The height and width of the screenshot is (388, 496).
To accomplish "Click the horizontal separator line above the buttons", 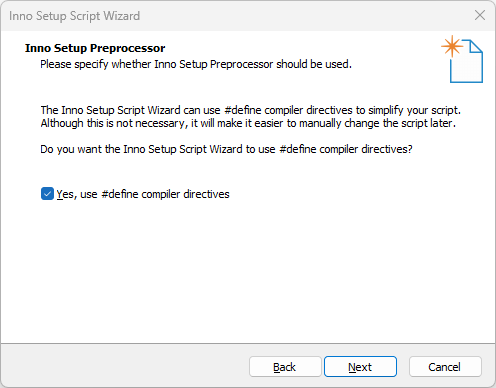I will point(248,343).
